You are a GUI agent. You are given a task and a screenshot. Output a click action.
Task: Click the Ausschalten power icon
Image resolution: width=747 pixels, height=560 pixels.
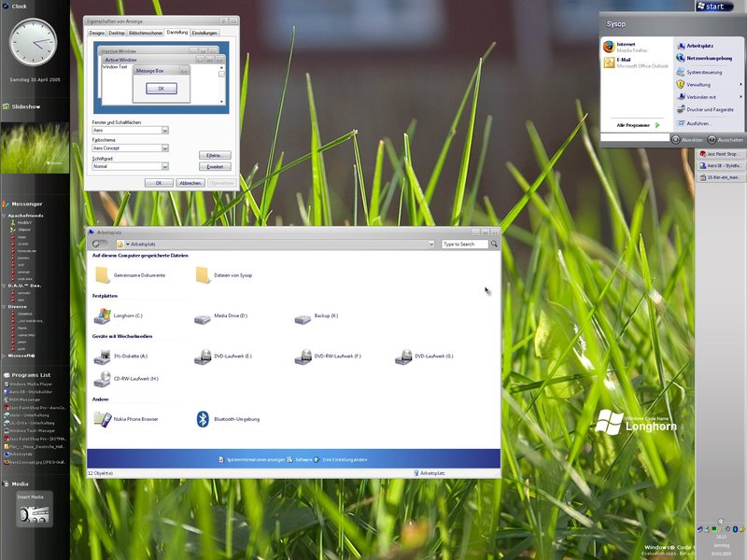[x=711, y=139]
